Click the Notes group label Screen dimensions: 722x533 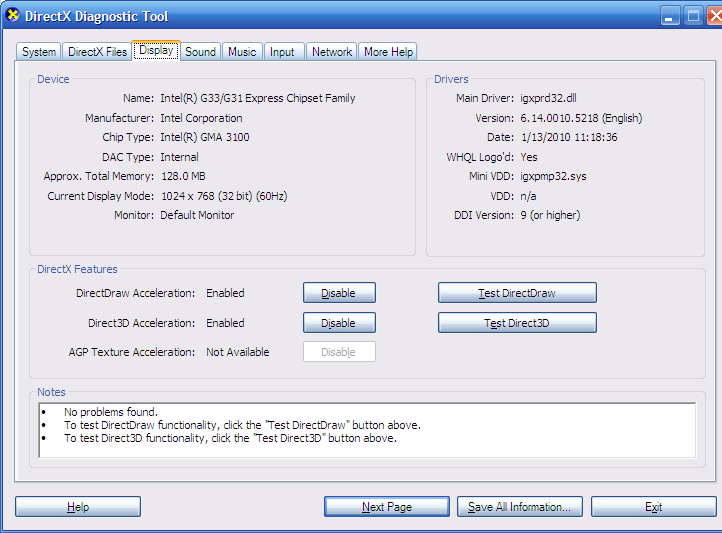[51, 392]
